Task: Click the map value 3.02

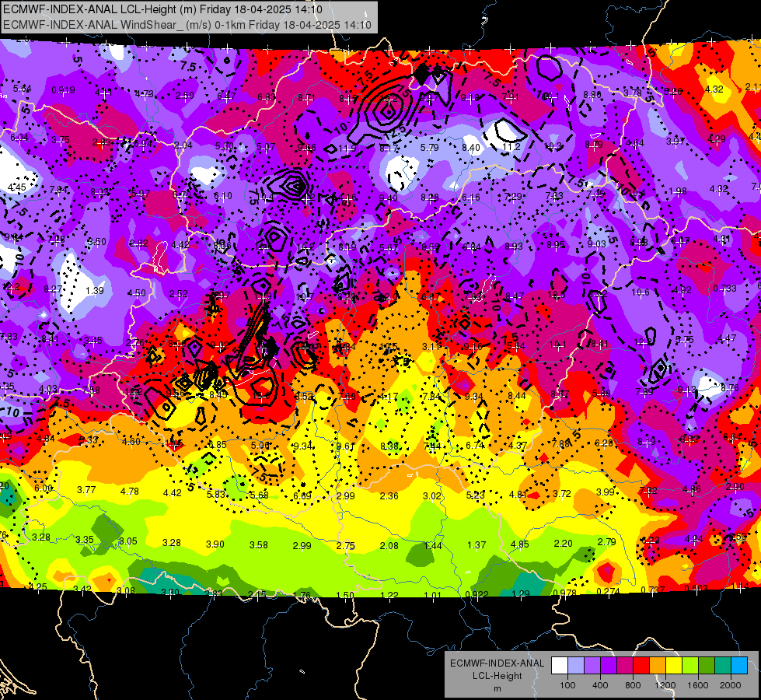Action: (432, 495)
